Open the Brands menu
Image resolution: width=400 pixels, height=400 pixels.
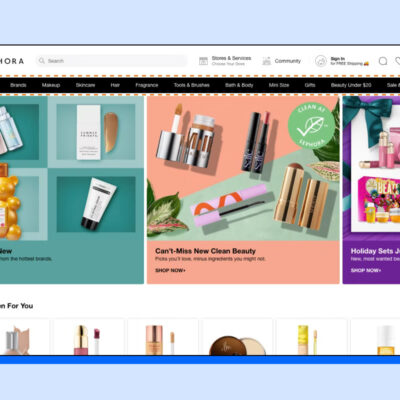tap(18, 85)
